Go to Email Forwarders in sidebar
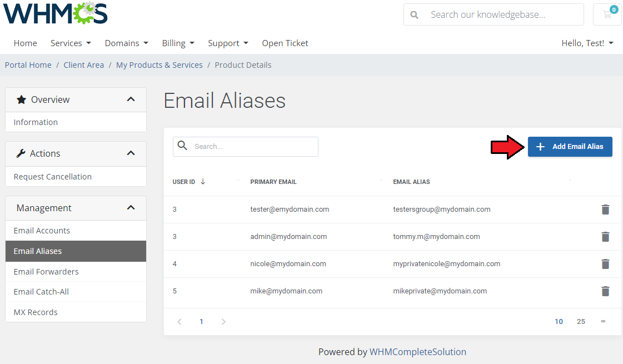623x364 pixels. click(46, 272)
